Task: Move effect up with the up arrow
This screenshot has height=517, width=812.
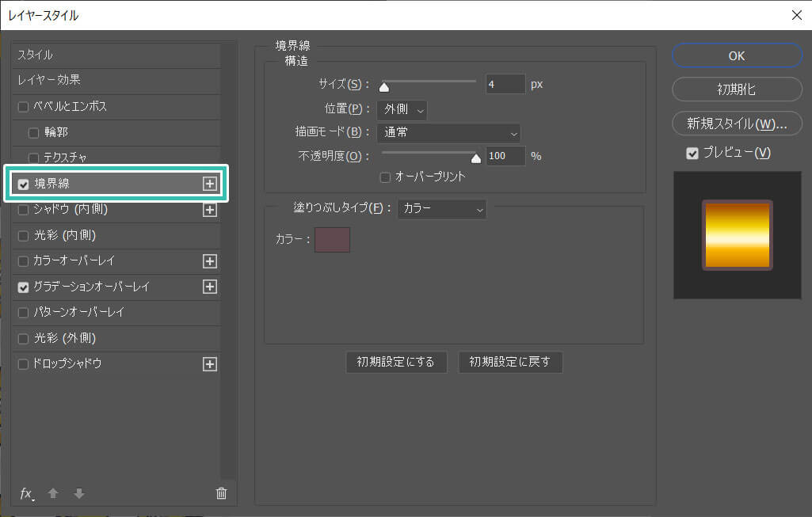Action: click(53, 493)
